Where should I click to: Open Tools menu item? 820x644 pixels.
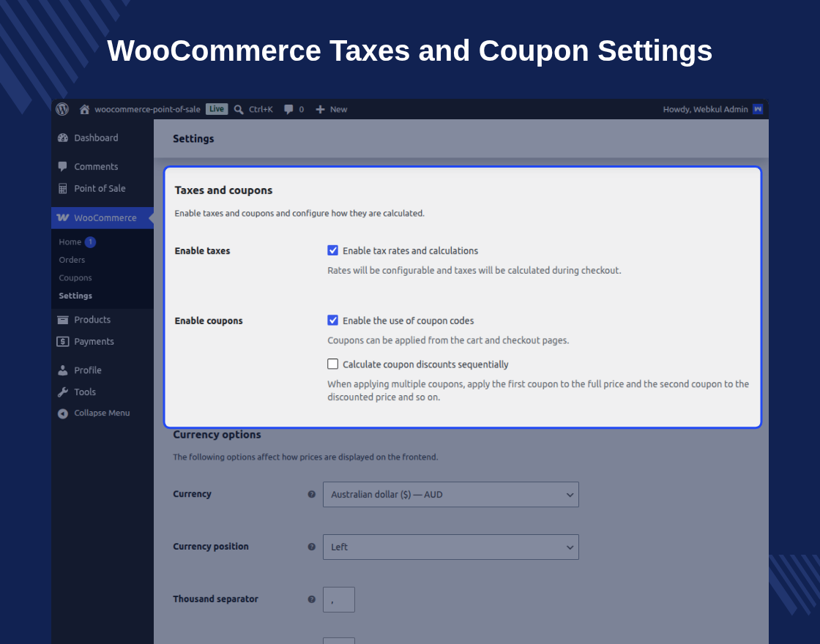[102, 392]
